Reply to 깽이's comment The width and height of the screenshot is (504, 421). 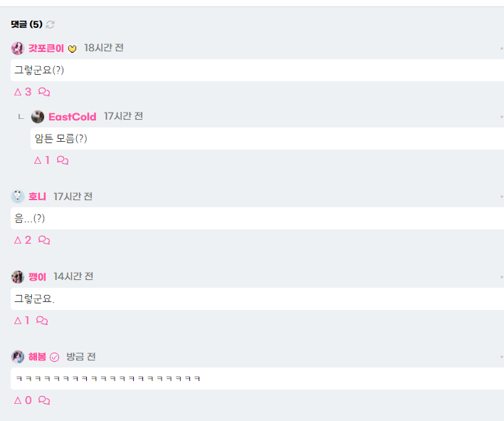(42, 321)
